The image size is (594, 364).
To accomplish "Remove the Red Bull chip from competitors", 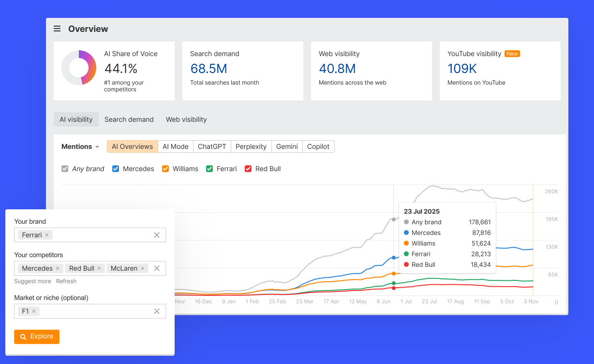I will coord(100,268).
